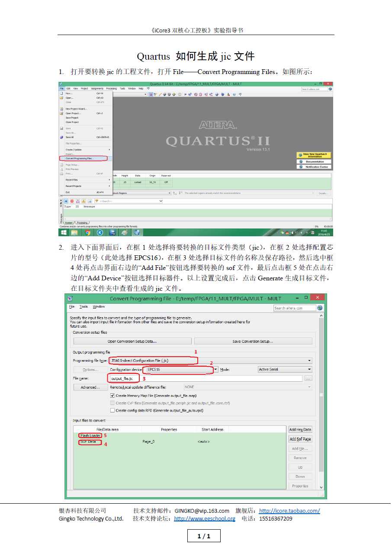Open the Quartus Processing menu
The height and width of the screenshot is (550, 392).
(111, 88)
